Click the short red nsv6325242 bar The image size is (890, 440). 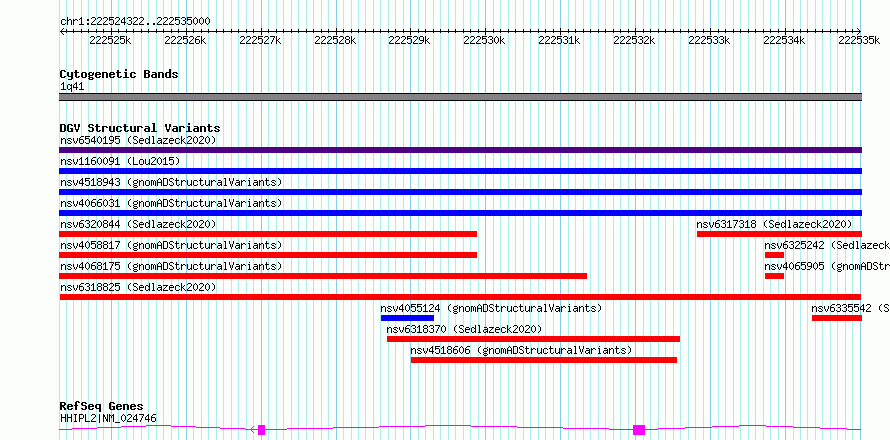pyautogui.click(x=774, y=255)
